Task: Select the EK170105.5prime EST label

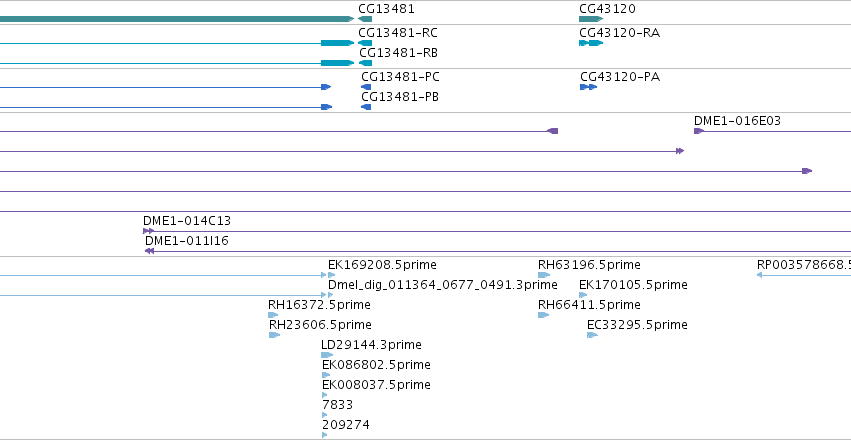Action: tap(633, 285)
